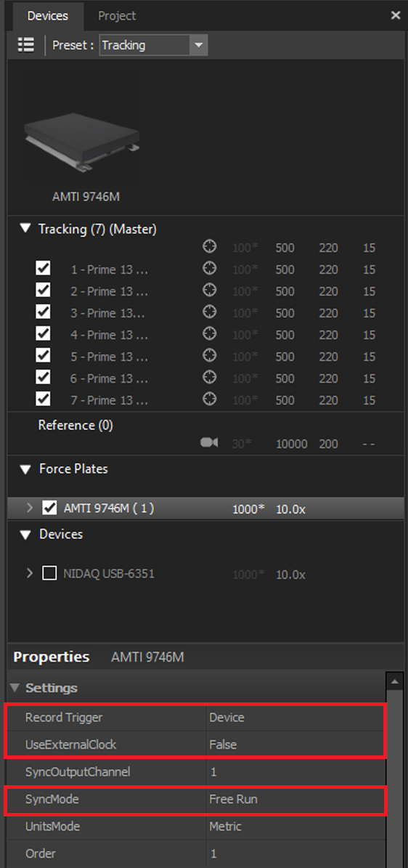The image size is (408, 868).
Task: Click tracking mode icon for camera 1
Action: click(209, 269)
